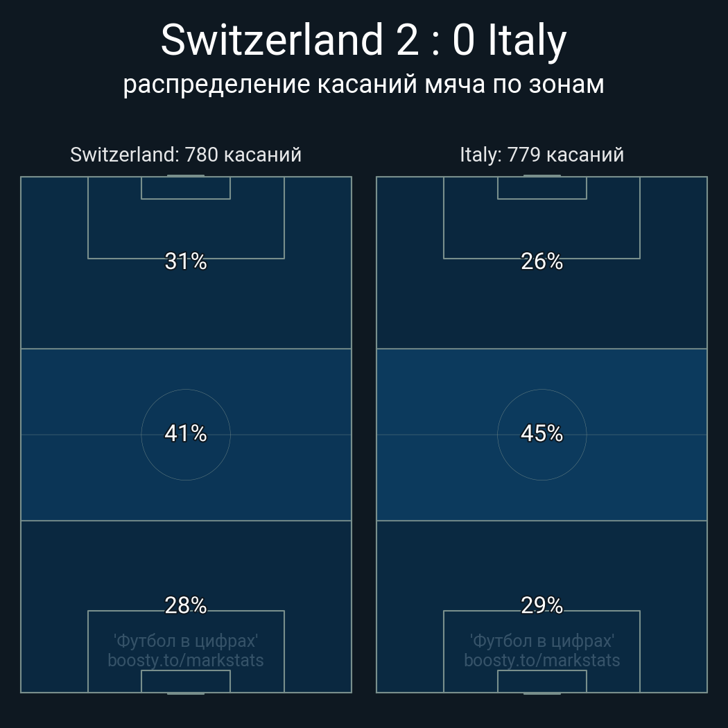Click inside Italy pitch's top penalty area
This screenshot has width=728, height=728.
pyautogui.click(x=541, y=227)
